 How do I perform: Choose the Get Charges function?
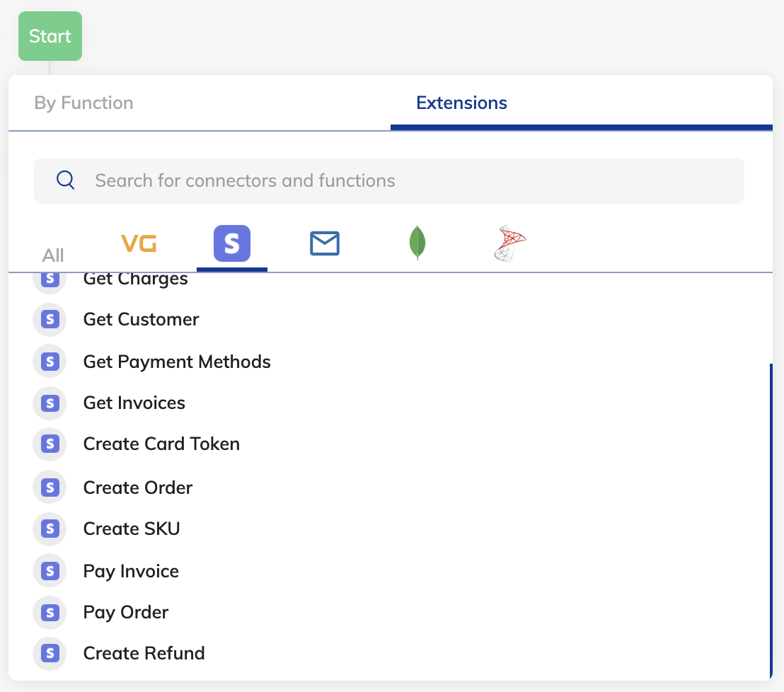tap(135, 280)
